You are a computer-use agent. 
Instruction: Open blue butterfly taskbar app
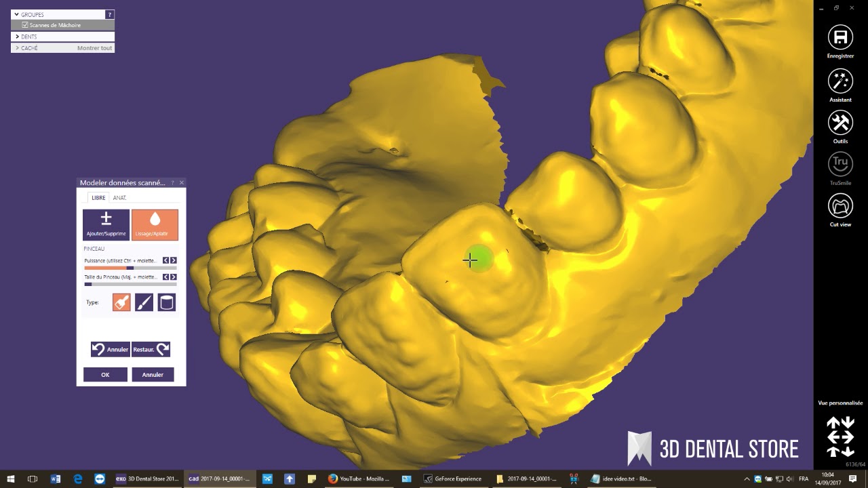[267, 479]
